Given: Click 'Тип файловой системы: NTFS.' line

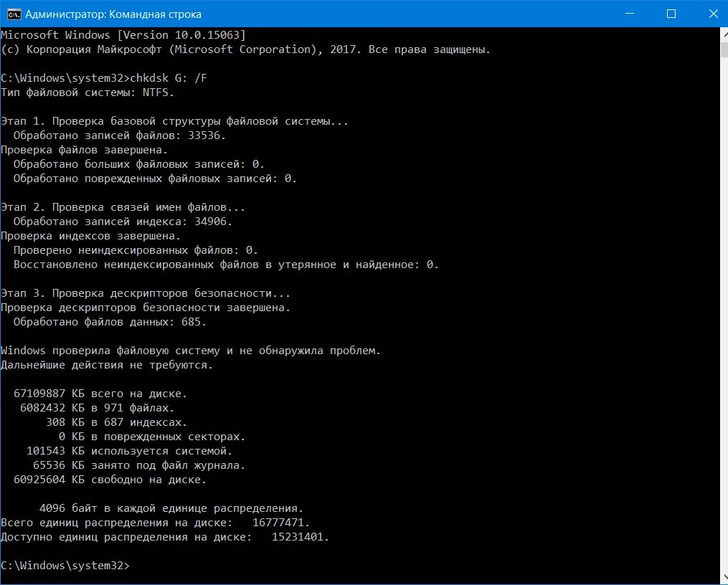Looking at the screenshot, I should coord(88,92).
